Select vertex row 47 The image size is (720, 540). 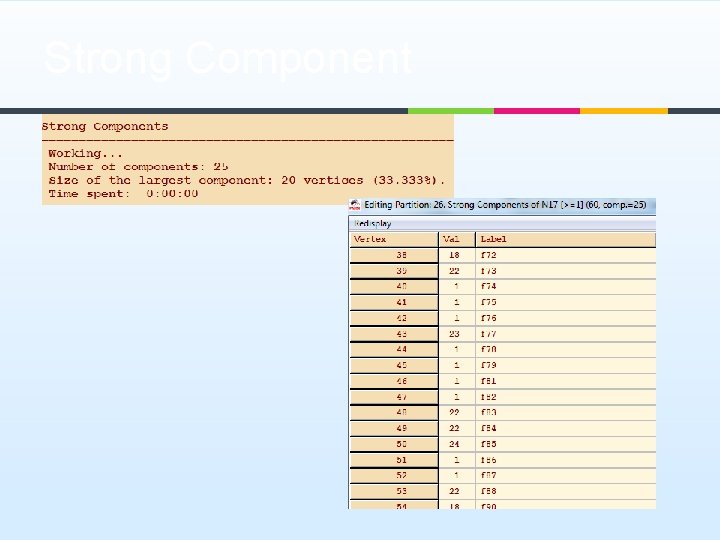(x=394, y=397)
